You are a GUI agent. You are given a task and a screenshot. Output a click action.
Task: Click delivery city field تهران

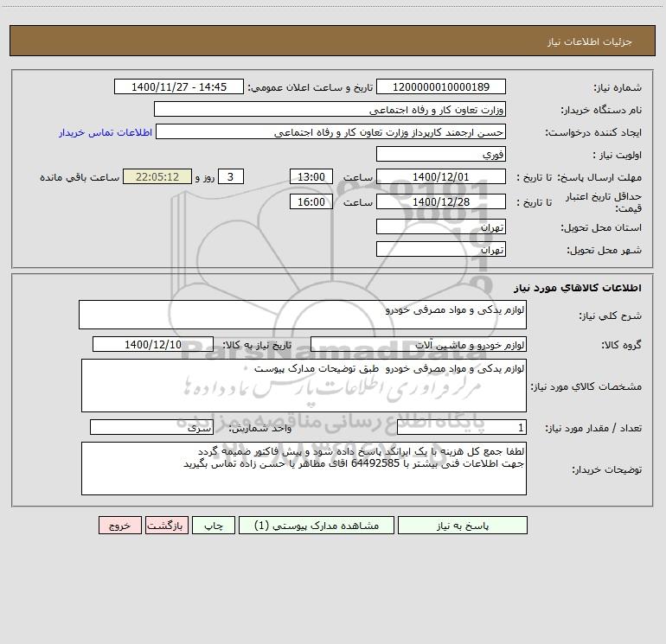click(441, 249)
